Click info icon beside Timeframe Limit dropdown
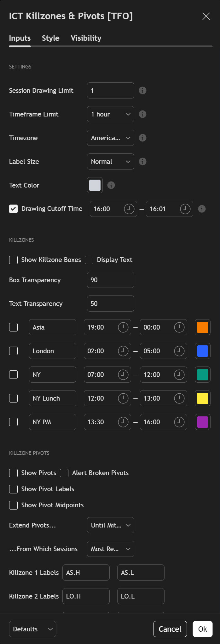This screenshot has height=644, width=220. click(142, 114)
